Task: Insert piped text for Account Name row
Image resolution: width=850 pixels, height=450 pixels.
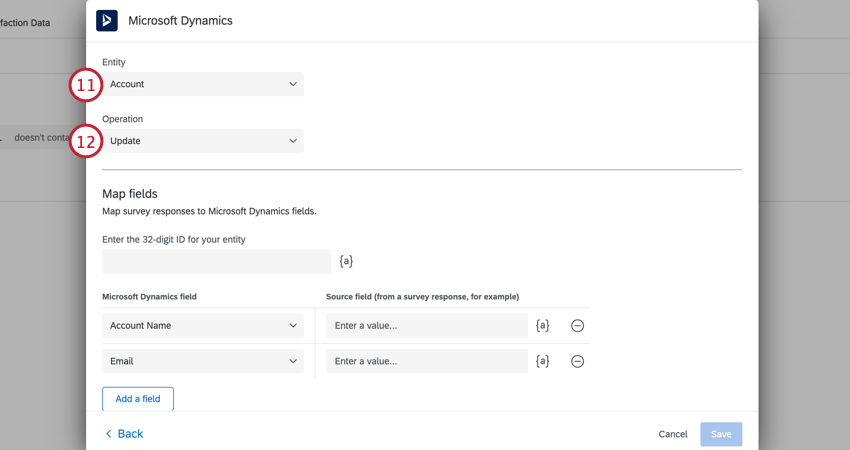Action: tap(543, 325)
